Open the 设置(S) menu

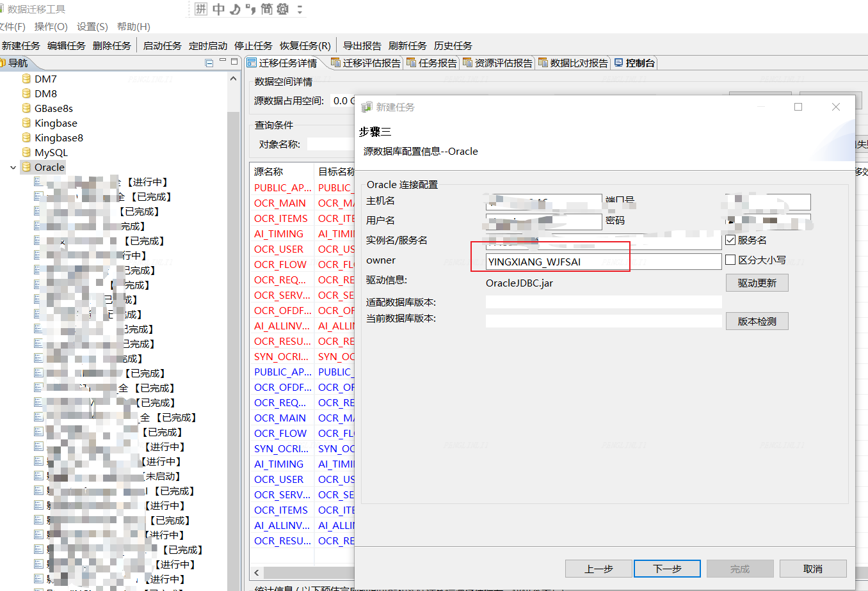coord(92,26)
